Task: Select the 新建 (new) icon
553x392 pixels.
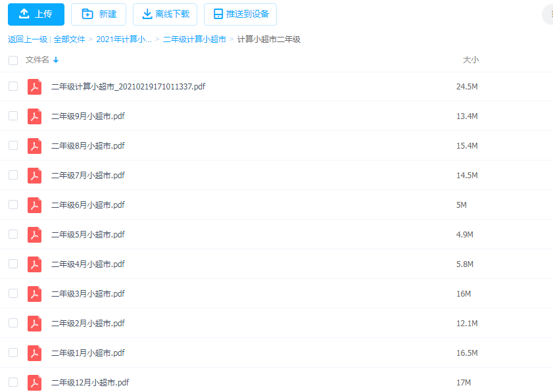Action: (x=87, y=14)
